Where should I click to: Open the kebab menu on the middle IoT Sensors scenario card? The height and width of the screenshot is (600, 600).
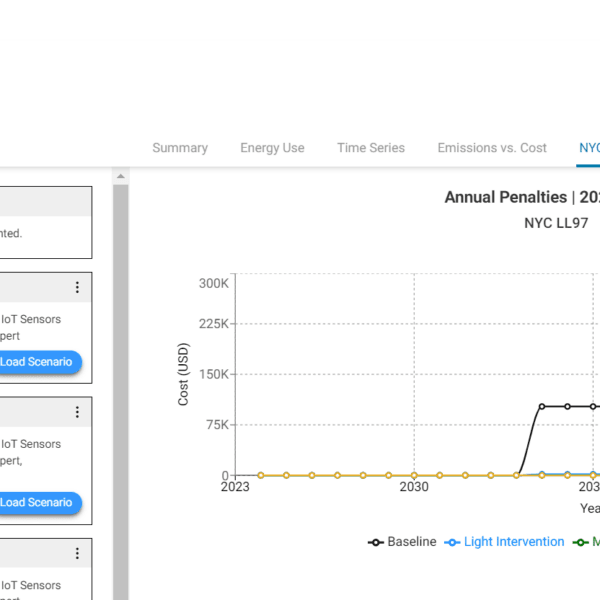[x=77, y=412]
